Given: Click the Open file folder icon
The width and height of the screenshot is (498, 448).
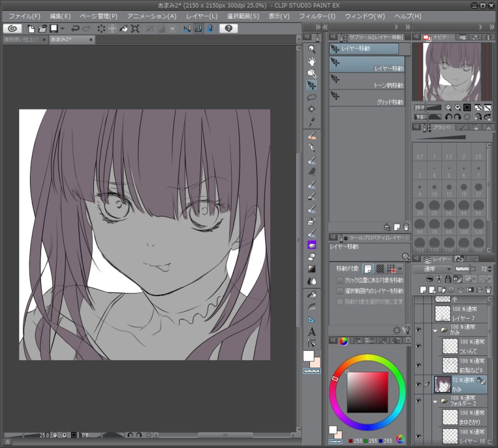Looking at the screenshot, I should (42, 29).
